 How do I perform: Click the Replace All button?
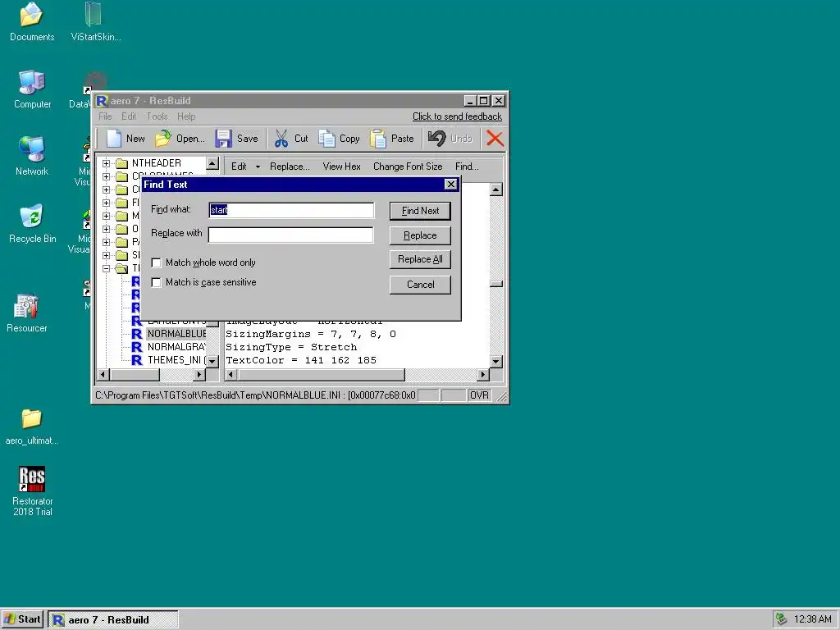click(x=420, y=259)
